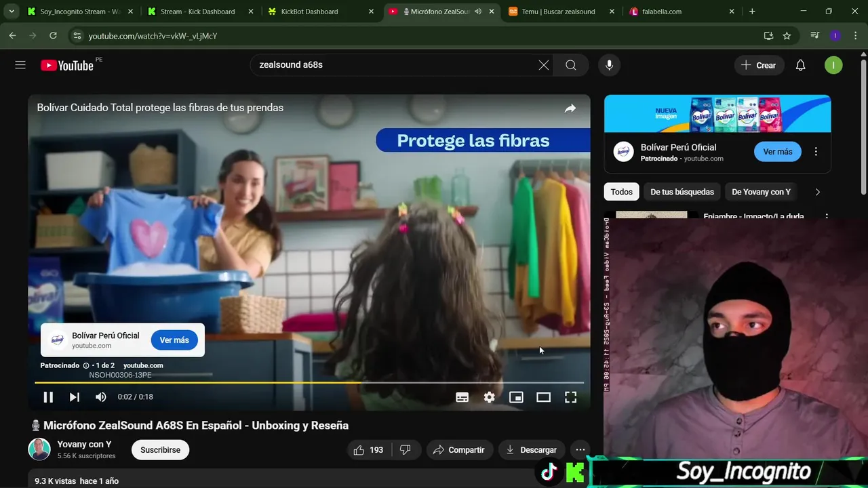Click the 9.3 K vistas text
The width and height of the screenshot is (868, 488).
tap(56, 481)
